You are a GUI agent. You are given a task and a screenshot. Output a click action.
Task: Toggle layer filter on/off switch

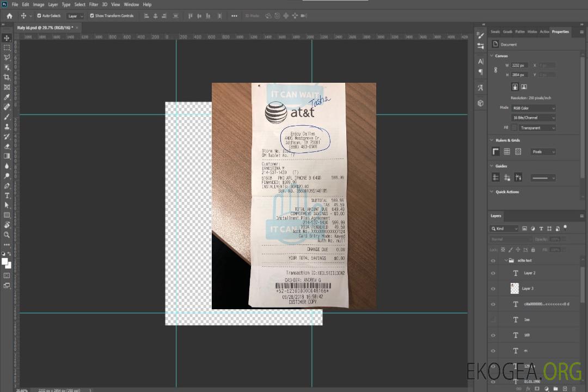click(x=565, y=228)
